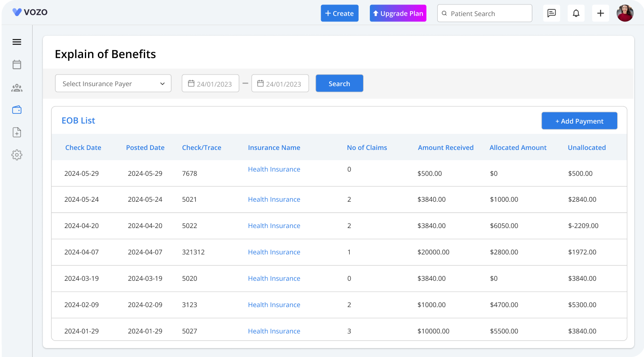644x357 pixels.
Task: Click the Create button
Action: (x=339, y=13)
